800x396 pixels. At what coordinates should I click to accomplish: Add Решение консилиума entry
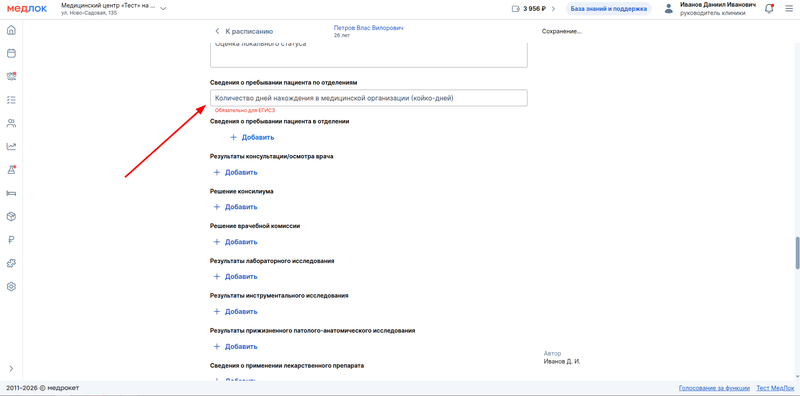pyautogui.click(x=236, y=207)
